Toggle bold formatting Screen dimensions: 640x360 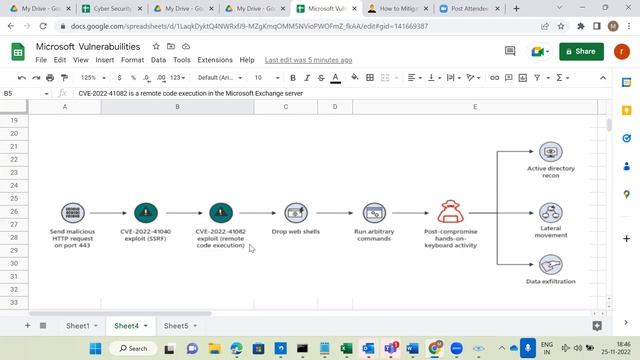pyautogui.click(x=293, y=78)
